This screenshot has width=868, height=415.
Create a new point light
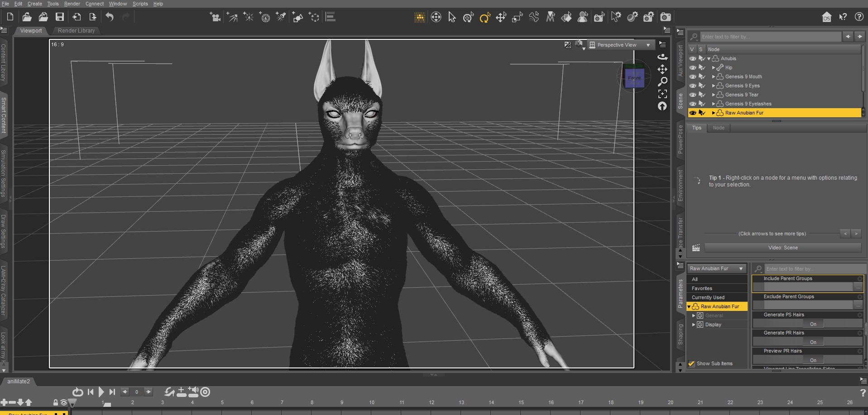pos(248,17)
